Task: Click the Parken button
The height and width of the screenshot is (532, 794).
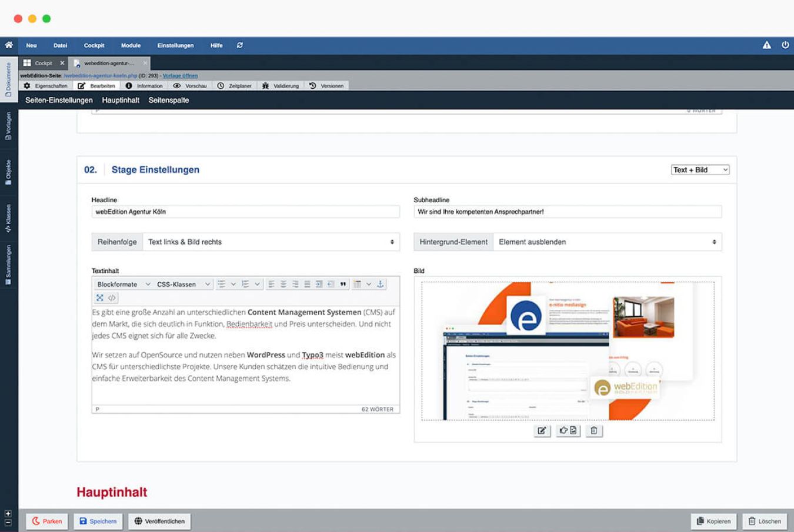Action: tap(47, 521)
